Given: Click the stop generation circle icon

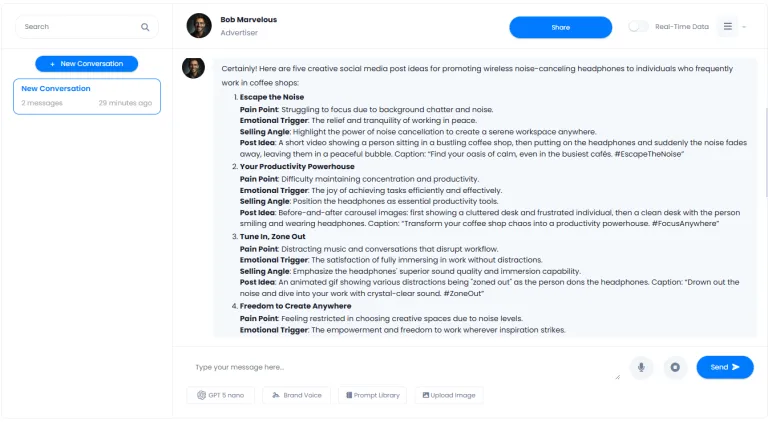Looking at the screenshot, I should [675, 367].
